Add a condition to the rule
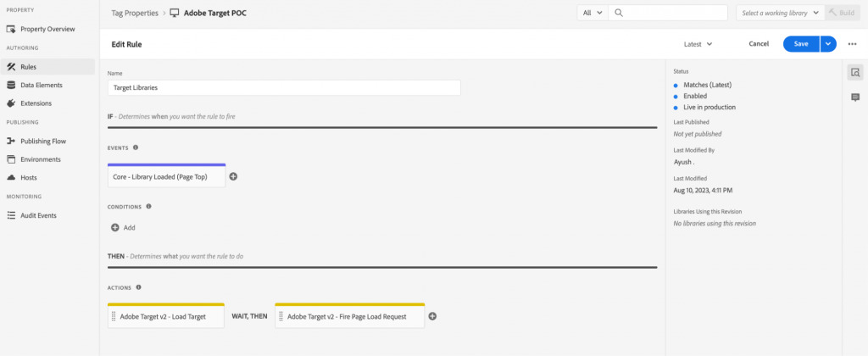Image resolution: width=868 pixels, height=356 pixels. click(123, 227)
